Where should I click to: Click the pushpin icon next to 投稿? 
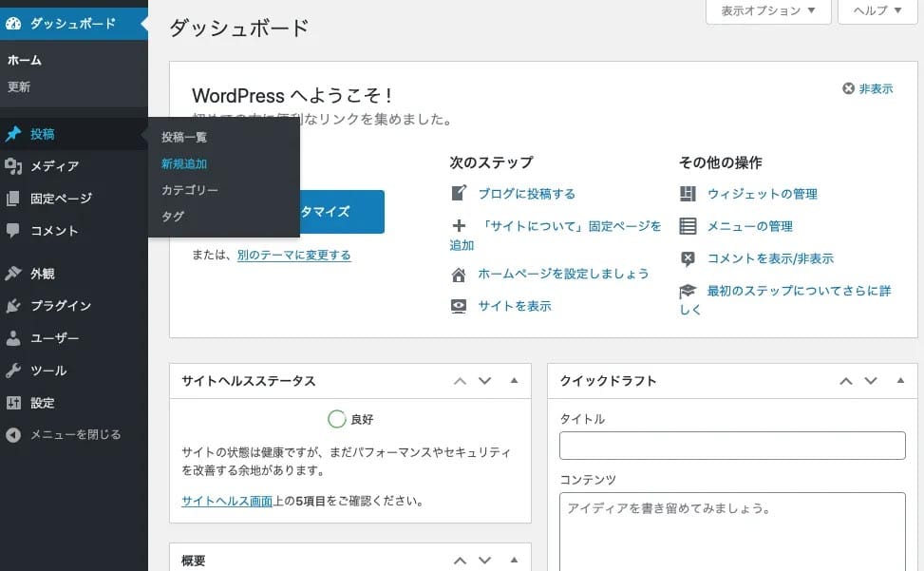coord(13,134)
